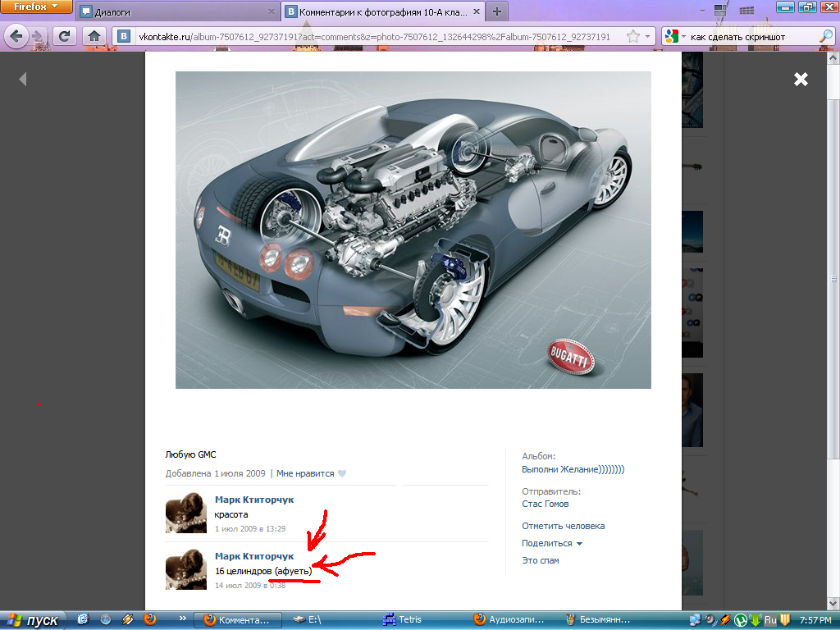This screenshot has height=630, width=840.
Task: Expand the Поделиться dropdown
Action: click(x=552, y=543)
